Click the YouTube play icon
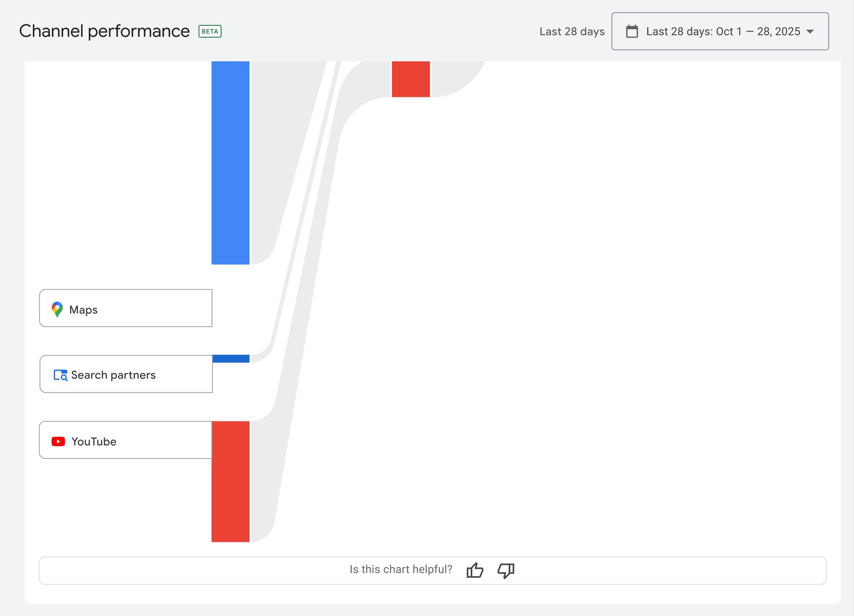854x616 pixels. [x=58, y=441]
